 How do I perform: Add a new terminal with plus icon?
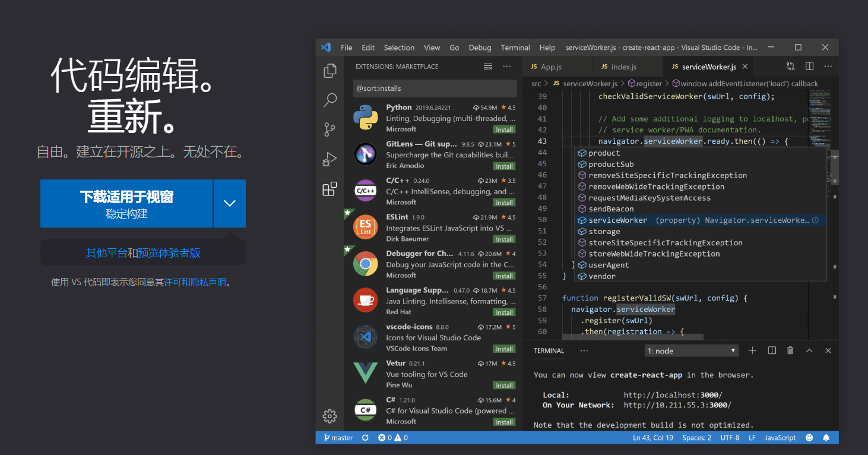tap(752, 350)
